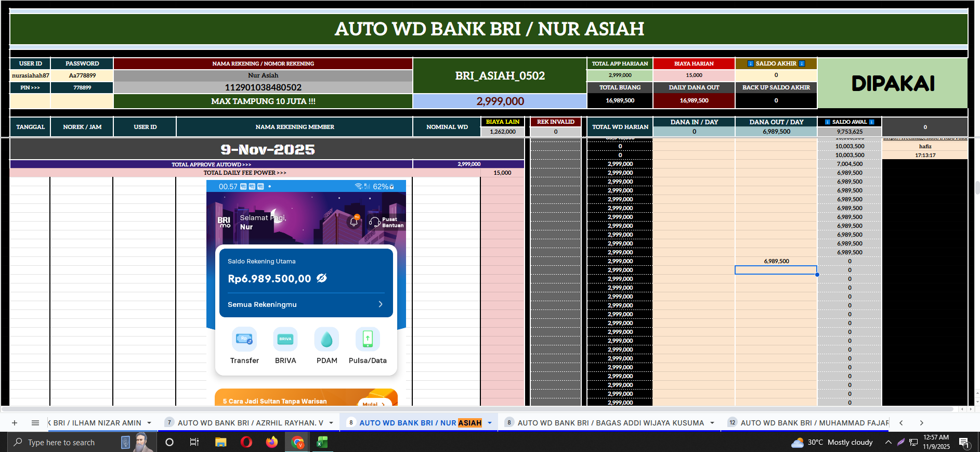Tap the PDAM water drop icon
This screenshot has height=452, width=980.
326,339
